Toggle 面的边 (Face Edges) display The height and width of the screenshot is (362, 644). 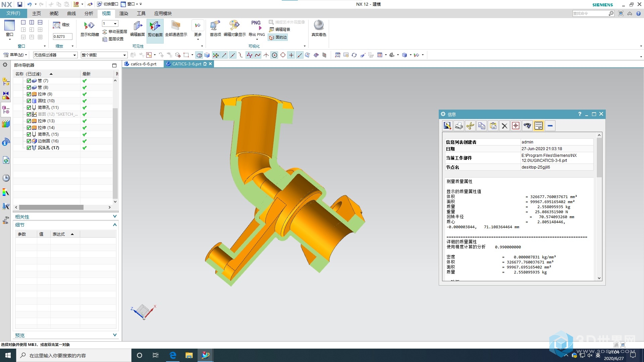pos(278,37)
